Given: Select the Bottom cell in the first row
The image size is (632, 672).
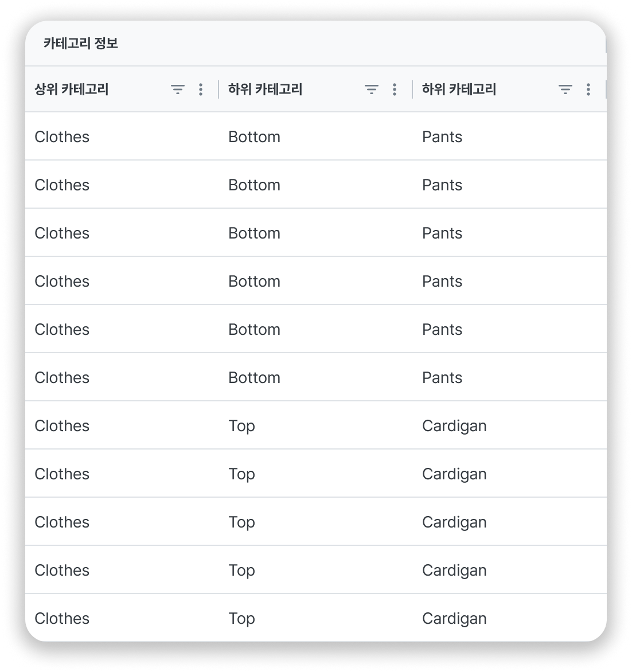Looking at the screenshot, I should (x=254, y=136).
